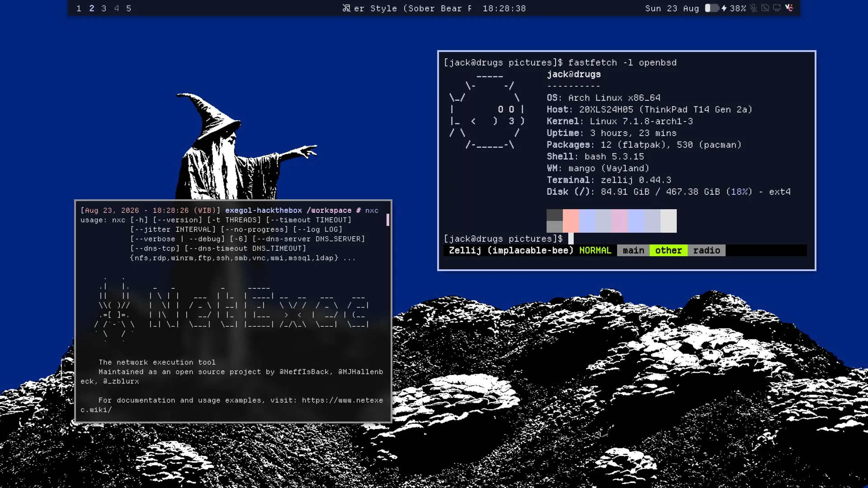Click the charging lightning bolt icon
This screenshot has width=868, height=488.
click(724, 8)
